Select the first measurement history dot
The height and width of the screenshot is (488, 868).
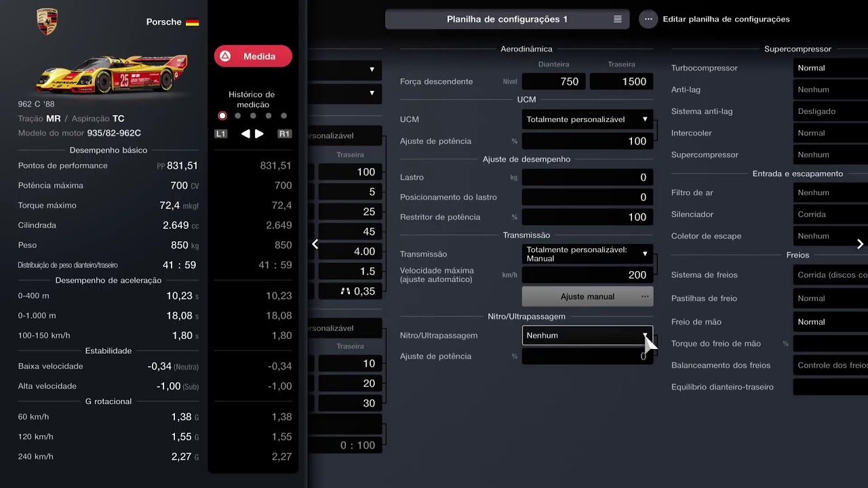222,116
